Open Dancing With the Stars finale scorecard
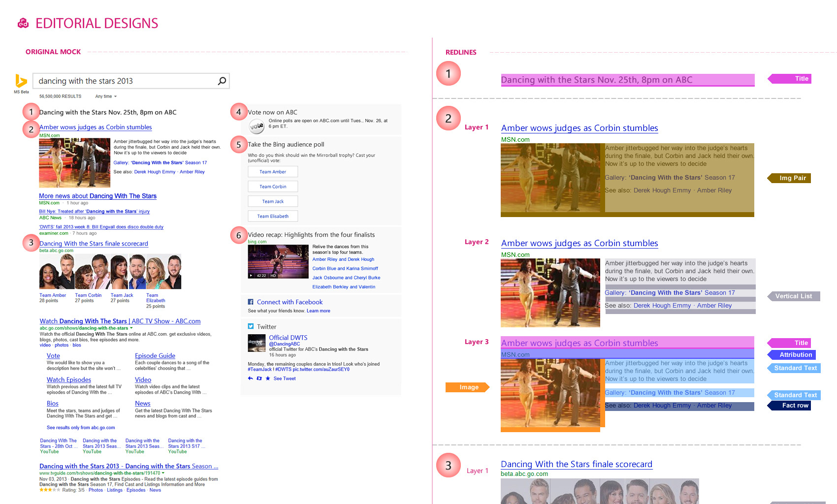The image size is (837, 504). [94, 244]
